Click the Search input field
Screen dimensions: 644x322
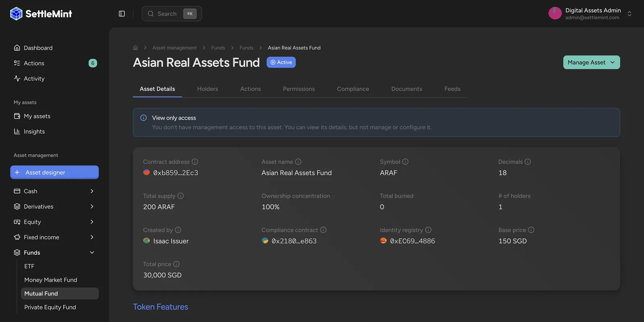pos(172,14)
